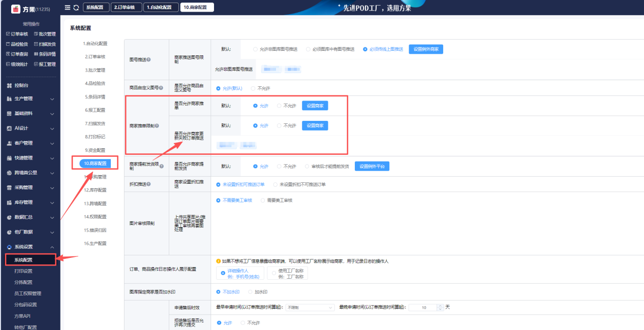Open 扫描发货 shortcut in common operations
This screenshot has width=644, height=330.
pyautogui.click(x=45, y=44)
